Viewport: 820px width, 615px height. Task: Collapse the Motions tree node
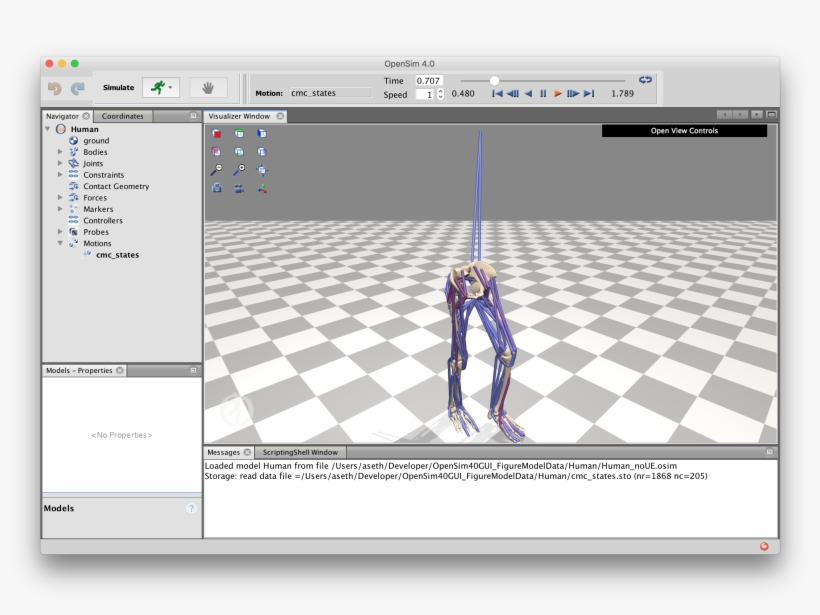pos(60,243)
